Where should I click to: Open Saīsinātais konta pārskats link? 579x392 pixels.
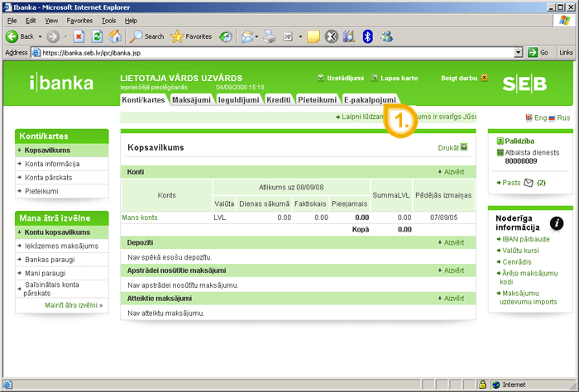click(51, 289)
